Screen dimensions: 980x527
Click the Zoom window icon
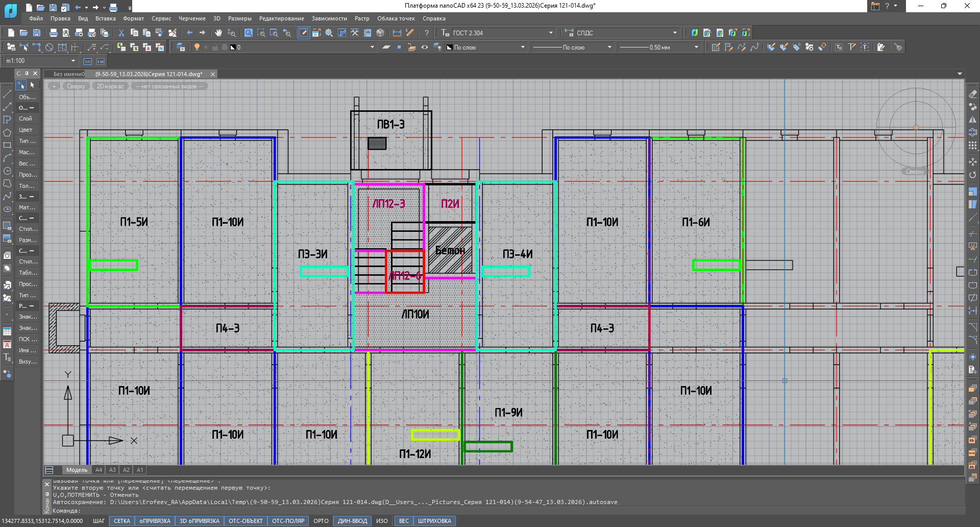pos(261,33)
